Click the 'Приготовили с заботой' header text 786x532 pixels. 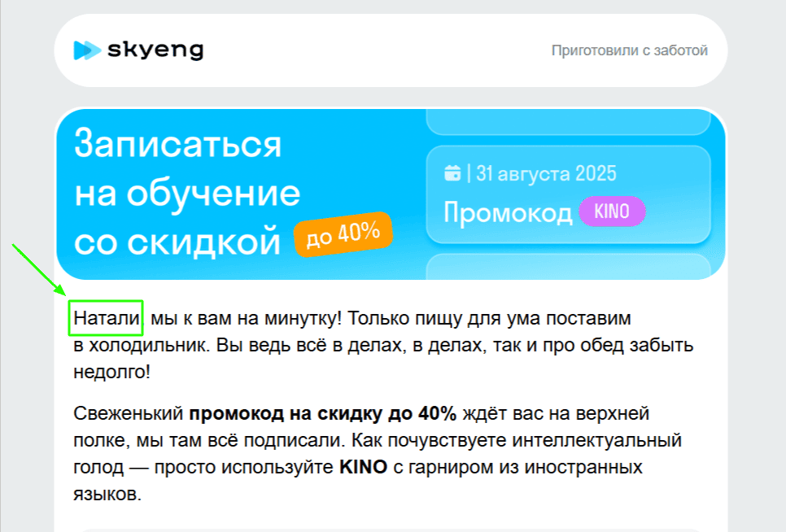click(629, 50)
